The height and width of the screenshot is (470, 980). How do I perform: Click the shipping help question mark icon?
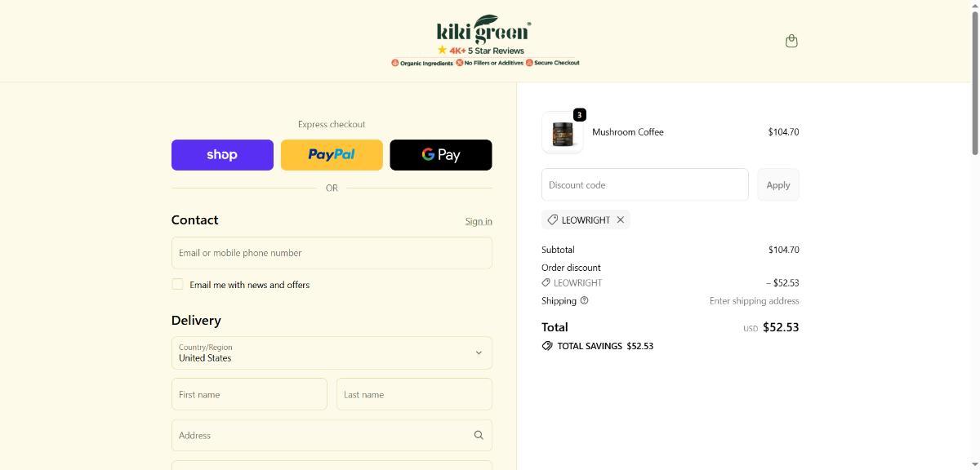pyautogui.click(x=584, y=300)
